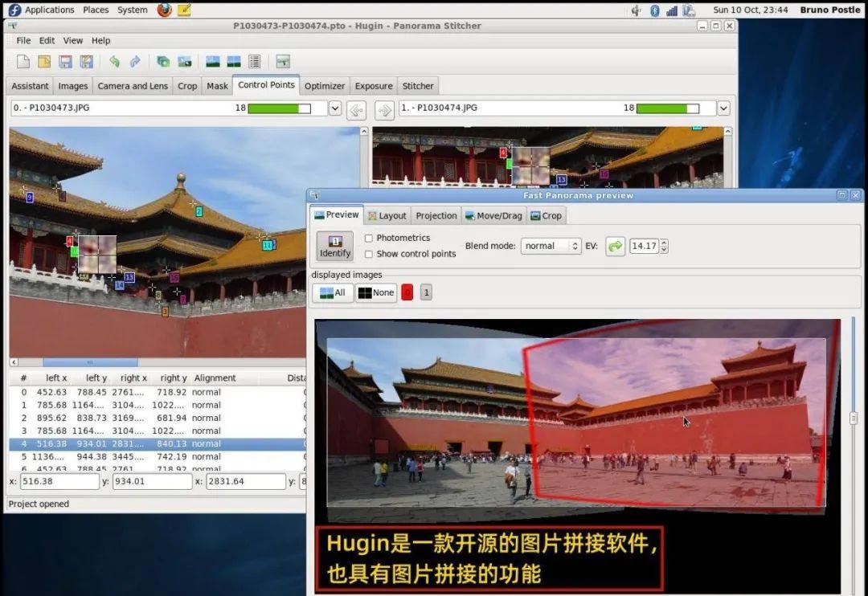Create a new project from the toolbar
868x596 pixels.
(x=22, y=61)
